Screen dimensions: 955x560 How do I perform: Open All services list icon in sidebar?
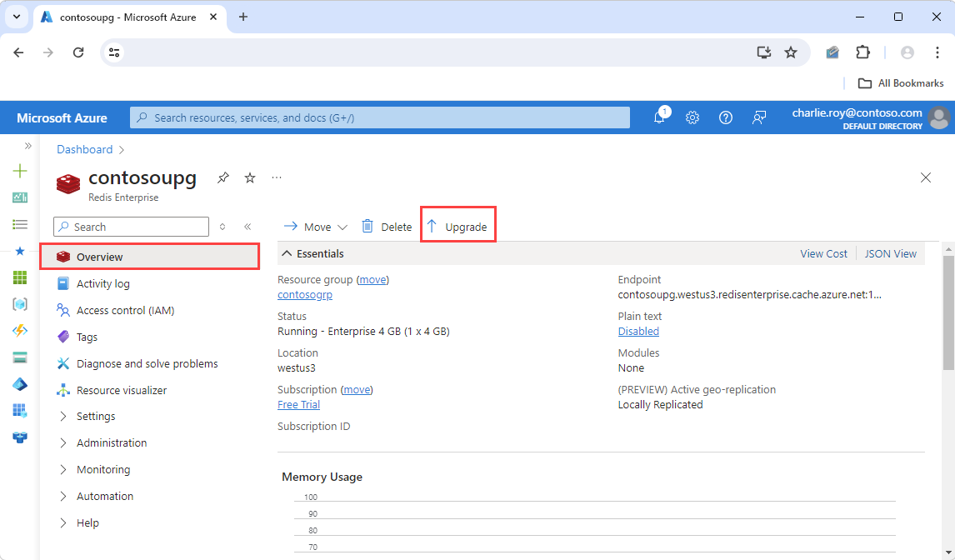coord(19,224)
